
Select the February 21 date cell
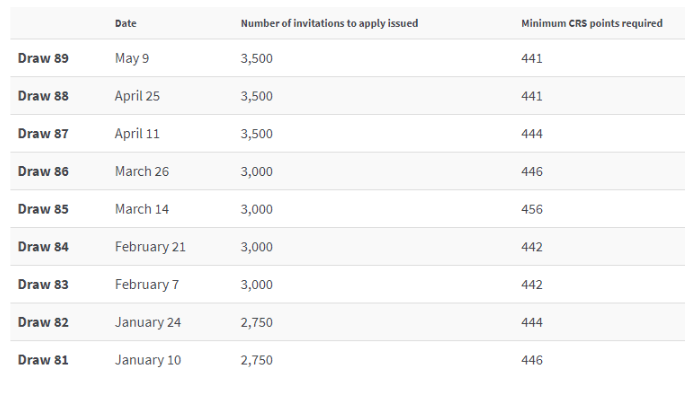coord(150,247)
